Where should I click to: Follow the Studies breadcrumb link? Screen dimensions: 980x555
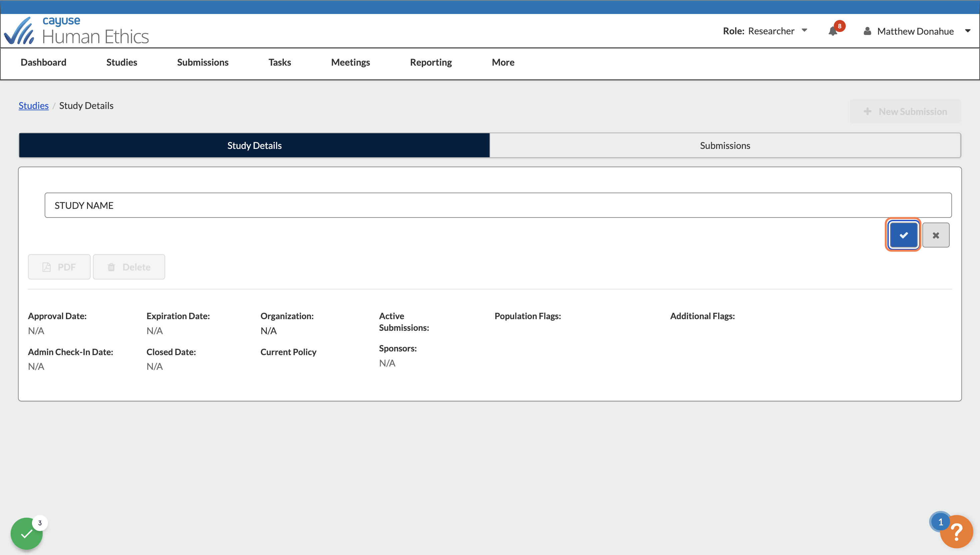point(34,106)
